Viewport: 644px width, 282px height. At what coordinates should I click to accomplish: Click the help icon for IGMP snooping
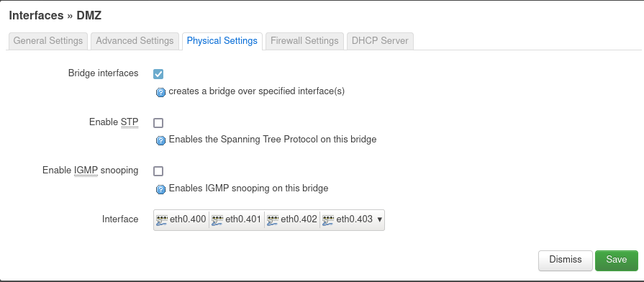click(x=160, y=190)
